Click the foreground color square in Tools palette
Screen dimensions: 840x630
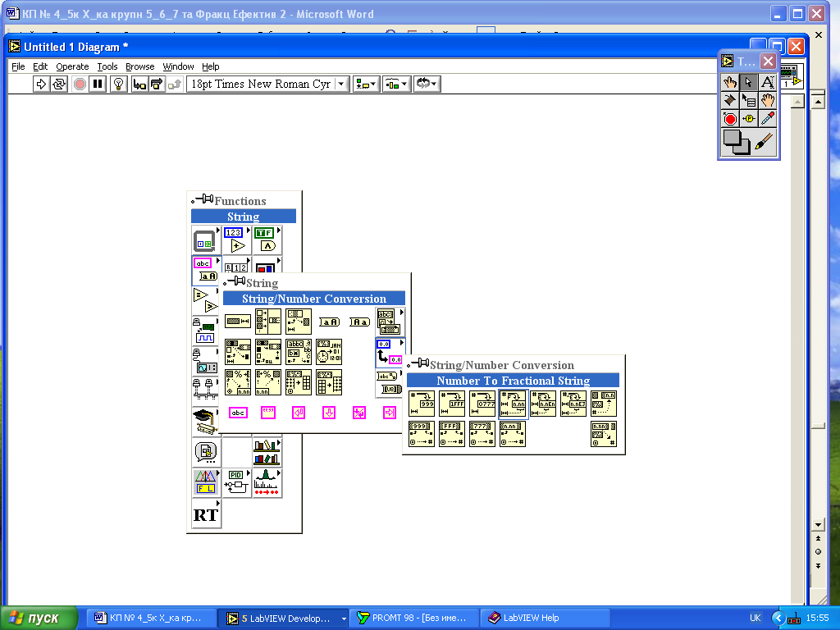tap(733, 138)
